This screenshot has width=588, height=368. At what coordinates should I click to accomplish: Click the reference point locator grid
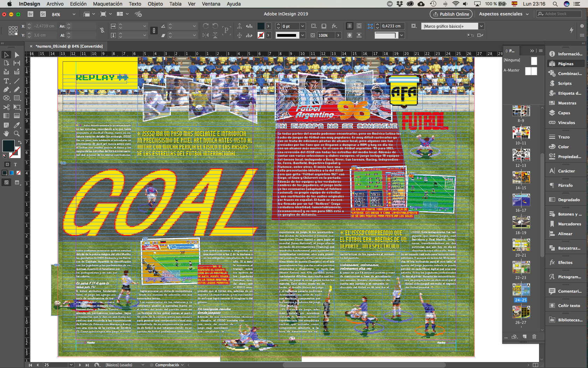13,30
